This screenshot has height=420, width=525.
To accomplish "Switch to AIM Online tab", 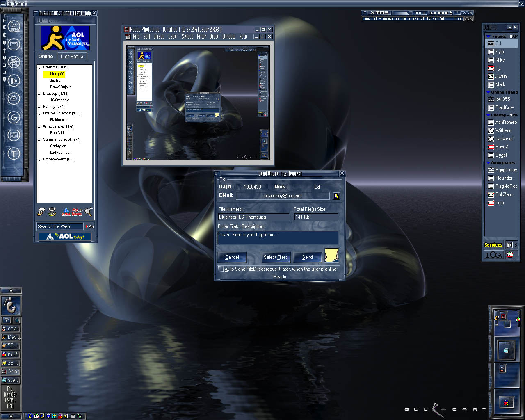I will click(46, 57).
